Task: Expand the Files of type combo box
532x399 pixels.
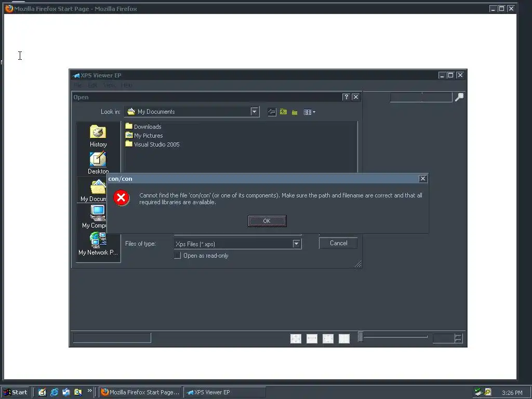Action: click(296, 244)
